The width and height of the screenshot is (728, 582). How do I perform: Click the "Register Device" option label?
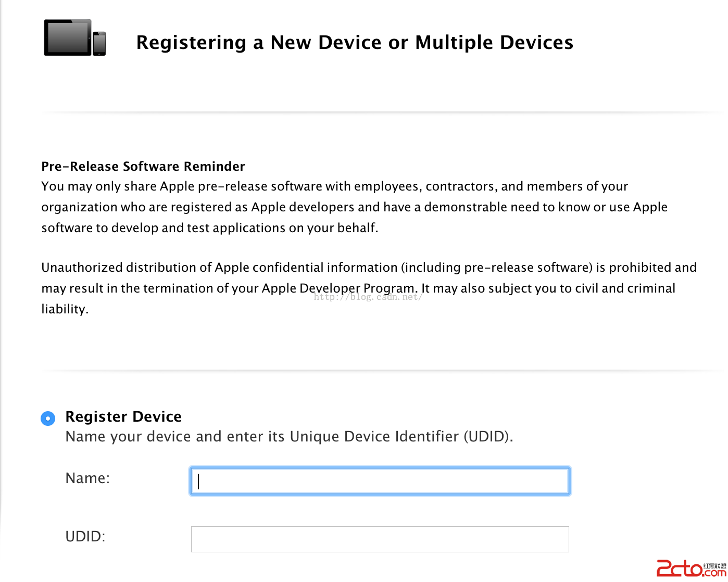click(123, 416)
